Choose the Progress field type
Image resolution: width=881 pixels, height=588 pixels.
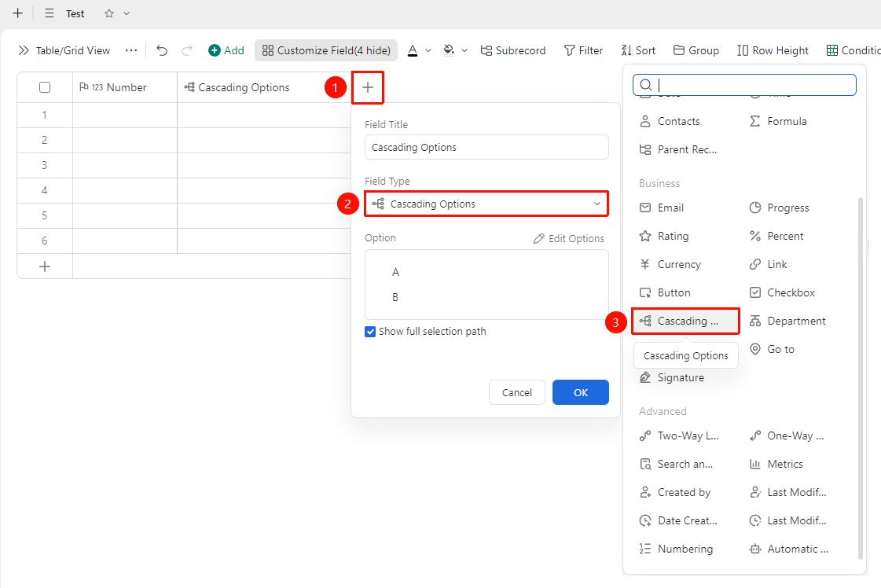tap(780, 208)
